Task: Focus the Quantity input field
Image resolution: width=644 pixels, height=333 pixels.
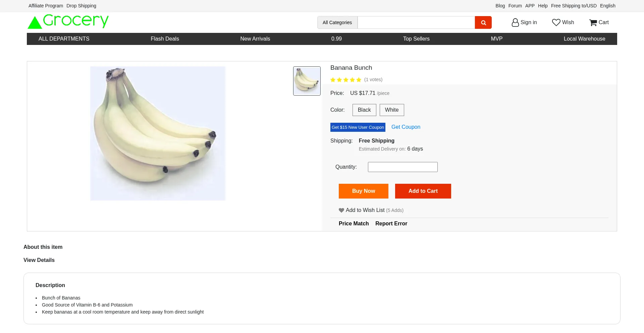Action: [x=402, y=167]
